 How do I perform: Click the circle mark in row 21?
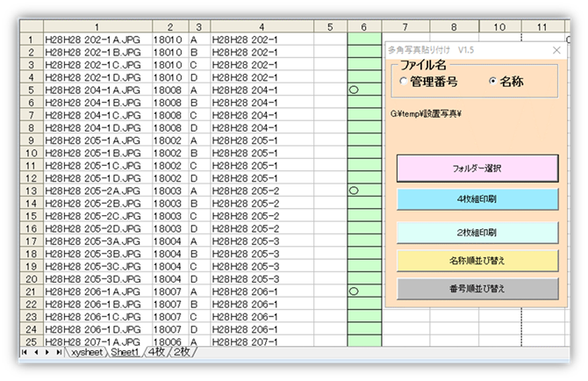tap(354, 291)
